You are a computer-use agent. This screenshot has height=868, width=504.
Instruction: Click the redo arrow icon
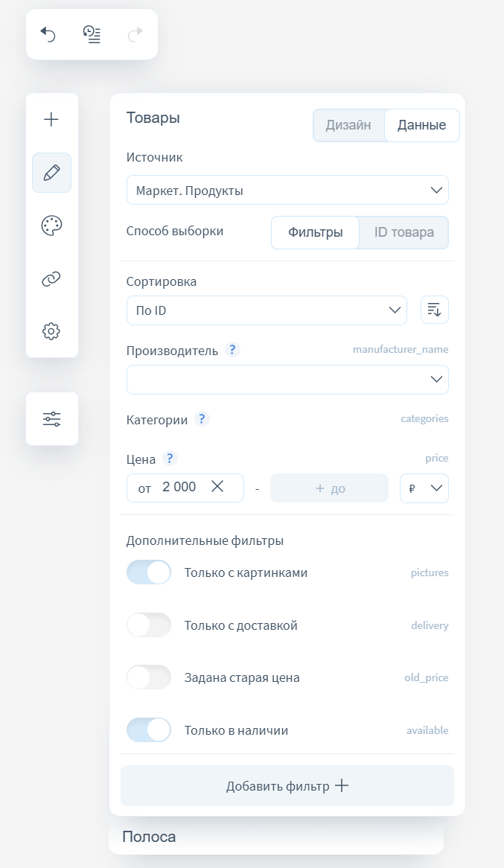click(x=135, y=34)
